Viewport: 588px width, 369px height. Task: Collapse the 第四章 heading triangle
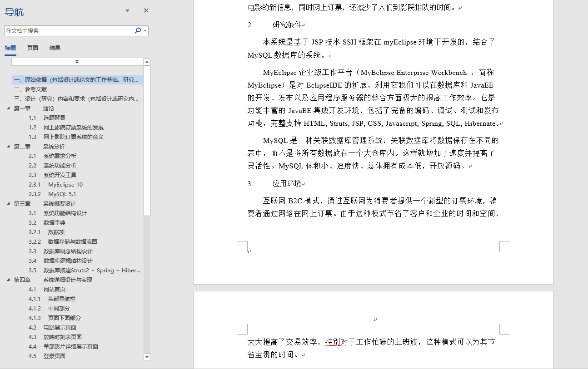[x=8, y=280]
